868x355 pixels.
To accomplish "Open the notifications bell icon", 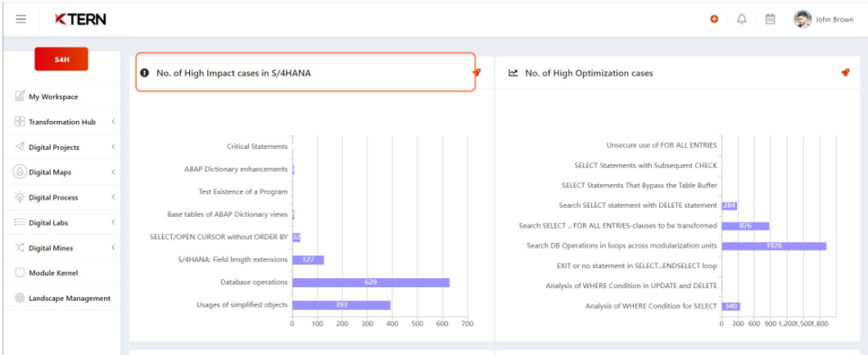I will pyautogui.click(x=742, y=20).
